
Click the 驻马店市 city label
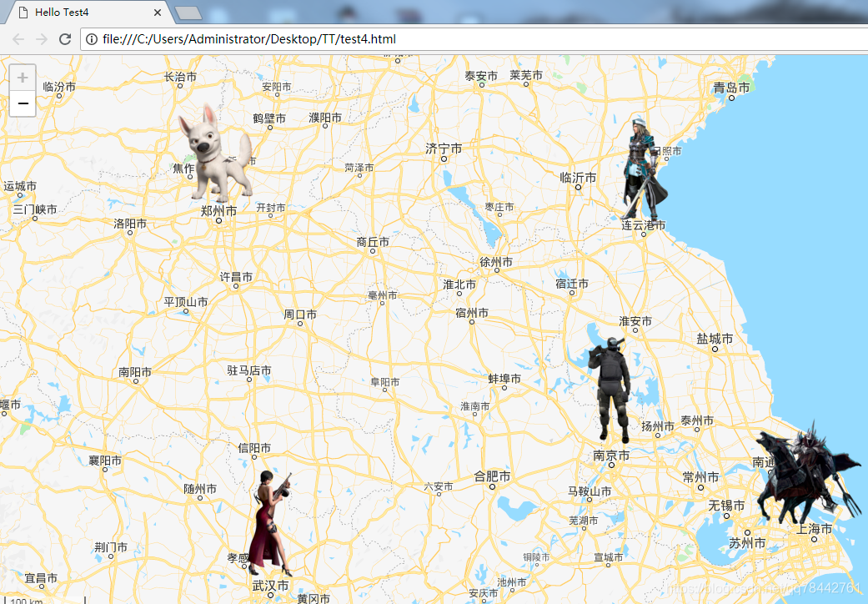coord(249,370)
